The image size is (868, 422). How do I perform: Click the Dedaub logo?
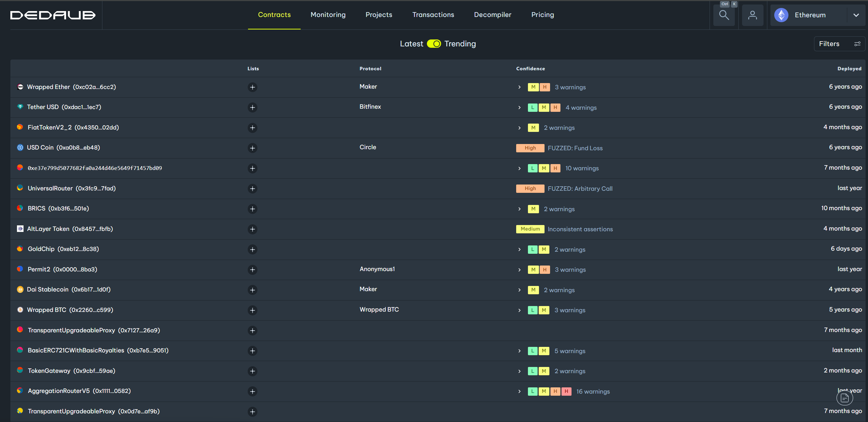click(x=53, y=15)
